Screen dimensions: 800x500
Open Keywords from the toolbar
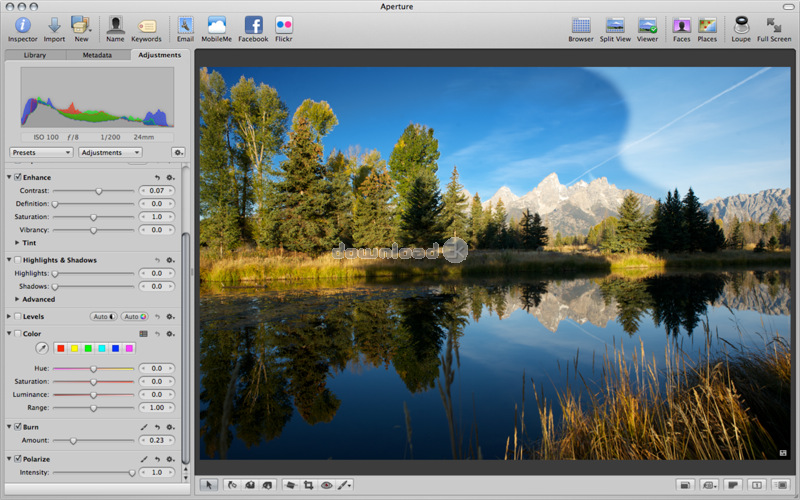click(146, 25)
